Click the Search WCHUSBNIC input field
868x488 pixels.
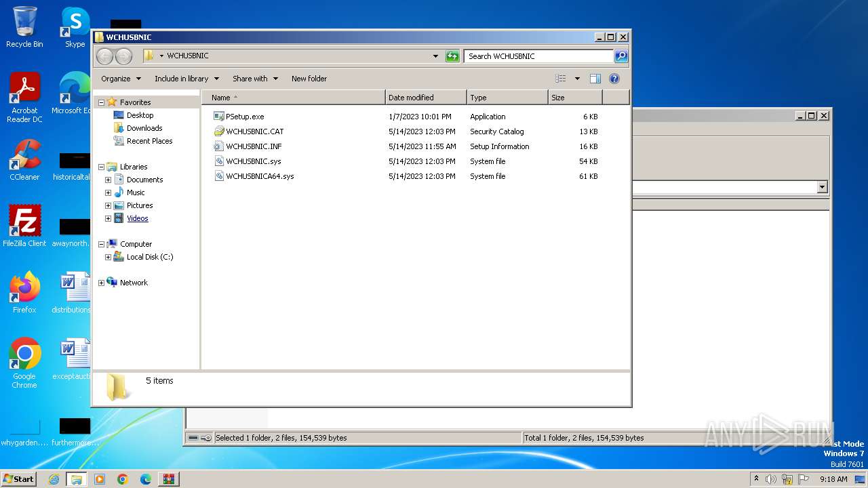[x=539, y=56]
